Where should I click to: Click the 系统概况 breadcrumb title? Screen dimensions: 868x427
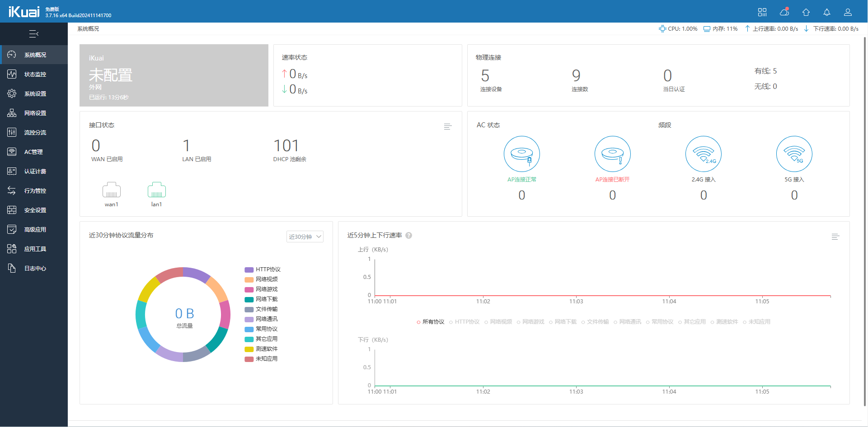tap(88, 28)
